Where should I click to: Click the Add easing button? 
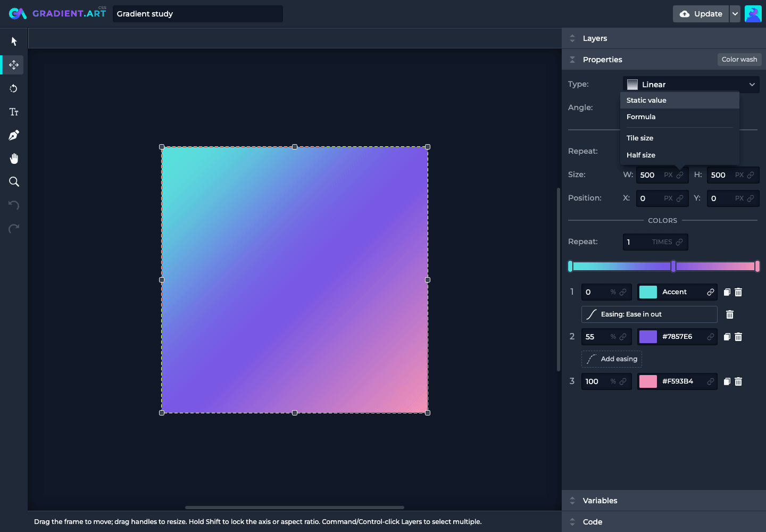click(612, 359)
